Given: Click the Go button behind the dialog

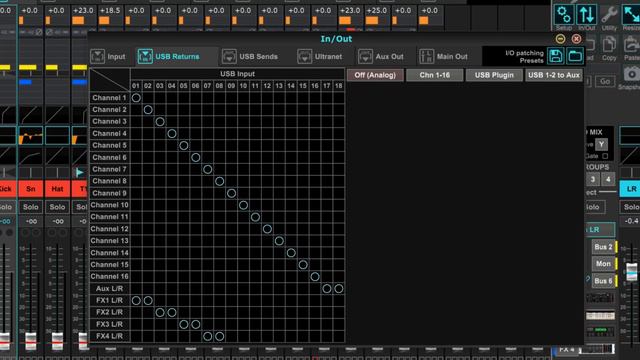Looking at the screenshot, I should pos(605,81).
